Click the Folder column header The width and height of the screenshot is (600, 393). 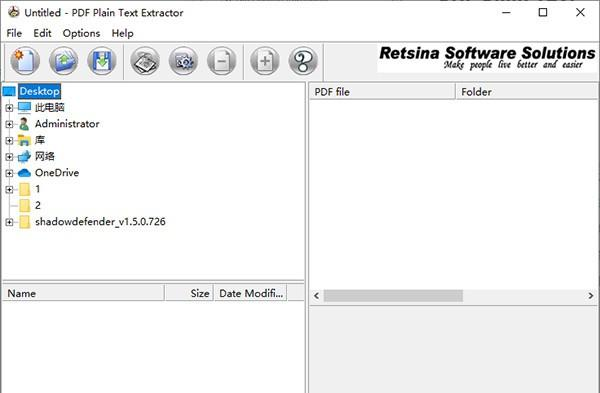point(527,92)
